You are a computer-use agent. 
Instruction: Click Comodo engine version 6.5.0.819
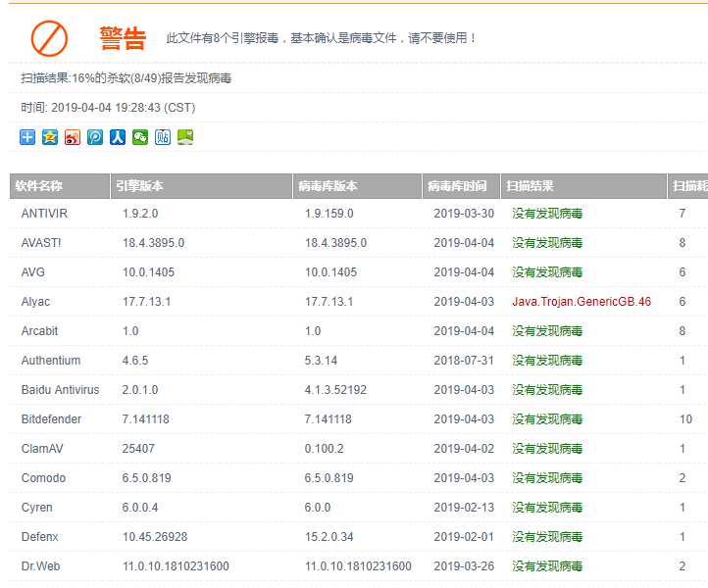[x=146, y=478]
